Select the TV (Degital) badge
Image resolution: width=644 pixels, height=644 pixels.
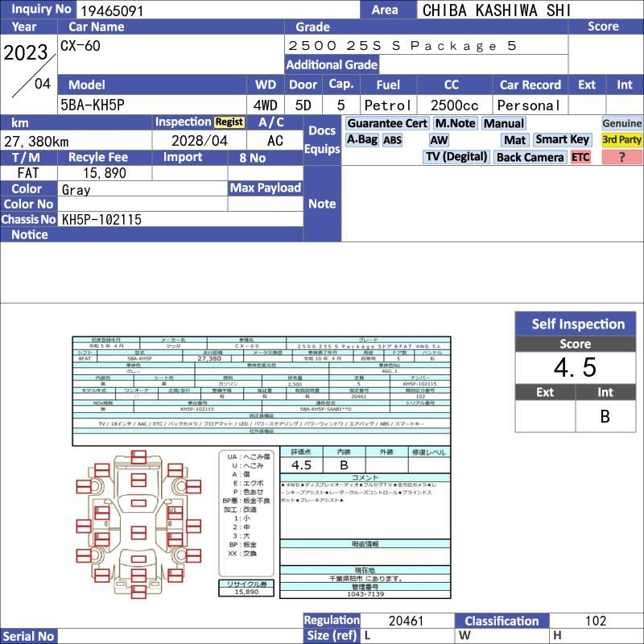pyautogui.click(x=456, y=157)
